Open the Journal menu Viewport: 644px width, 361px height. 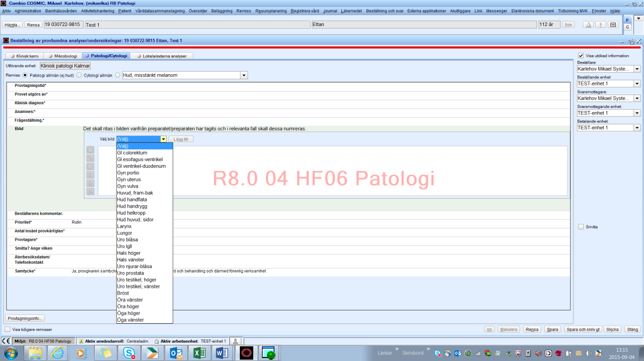click(x=330, y=11)
